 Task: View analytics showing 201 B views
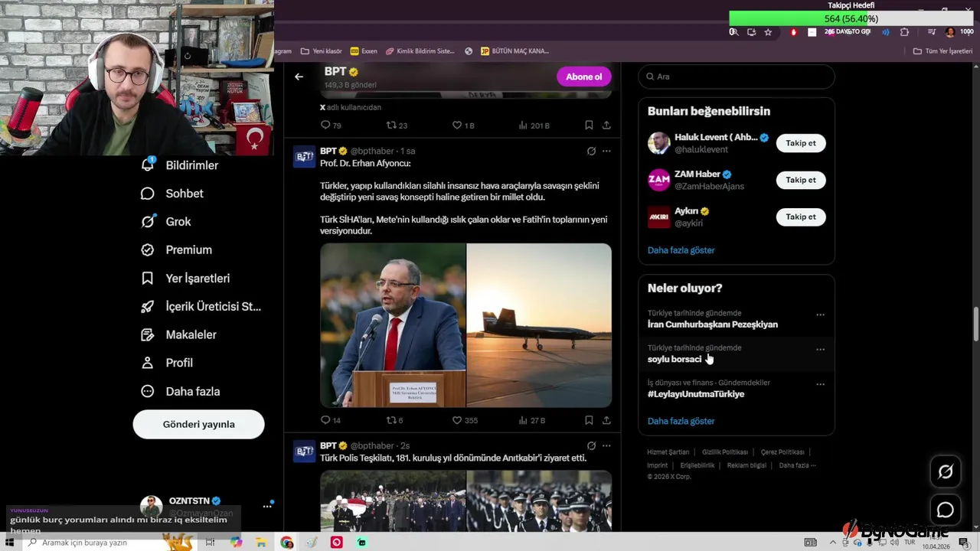coord(534,126)
